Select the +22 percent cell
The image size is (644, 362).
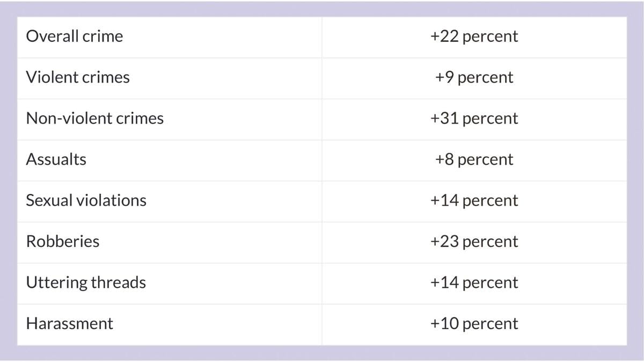(x=474, y=37)
